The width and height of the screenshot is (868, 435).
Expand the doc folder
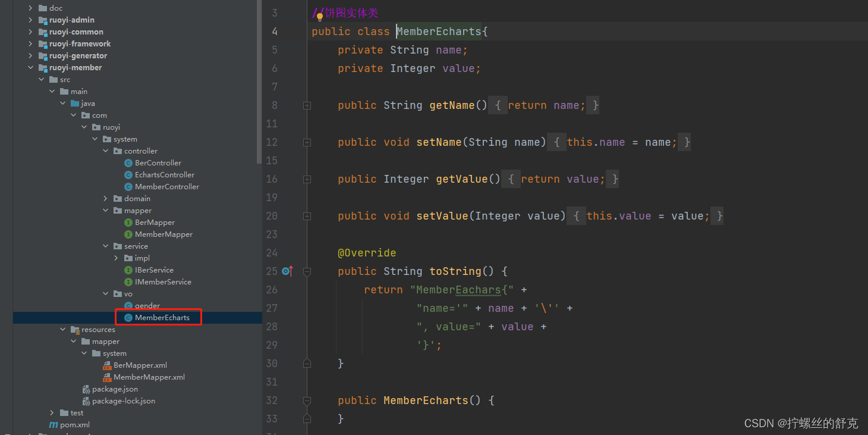coord(31,8)
